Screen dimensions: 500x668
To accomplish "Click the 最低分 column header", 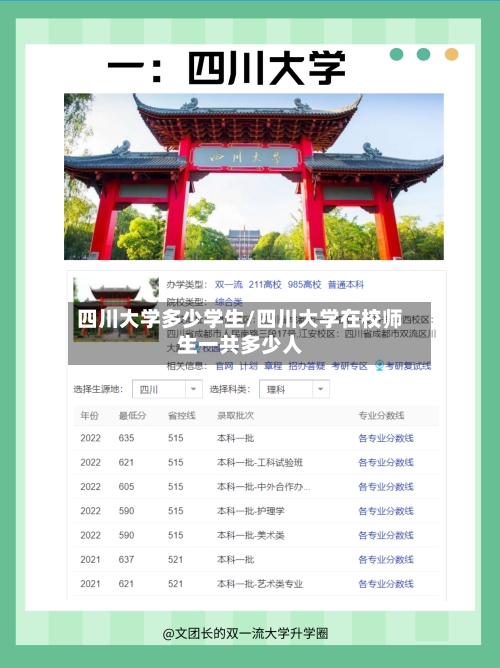I will [x=132, y=415].
